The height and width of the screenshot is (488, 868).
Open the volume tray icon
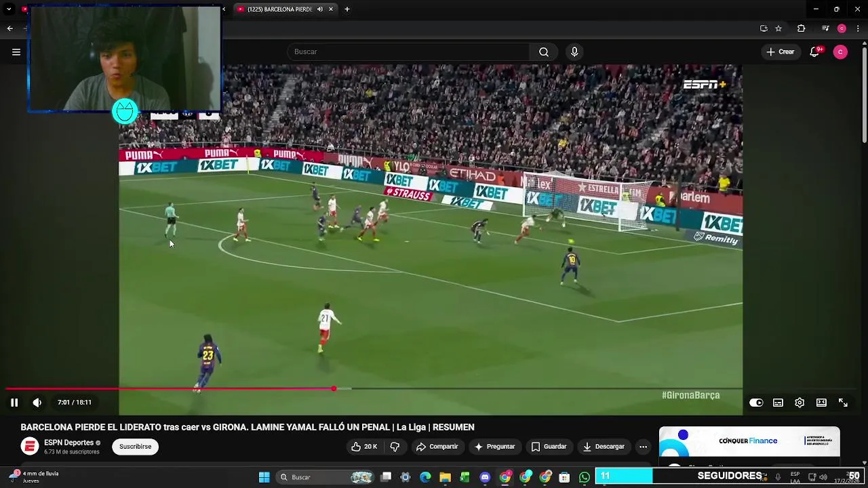[x=823, y=477]
